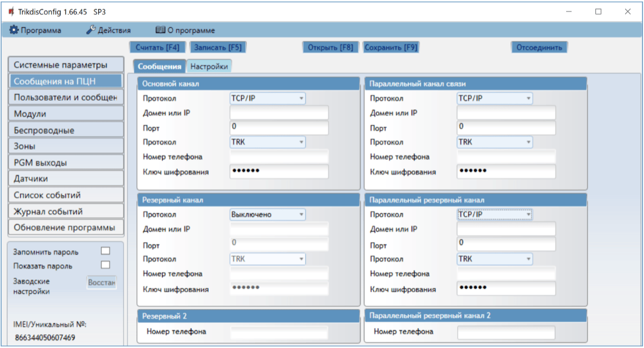
Task: Open Протокол dropdown in Основной канал
Action: point(267,98)
